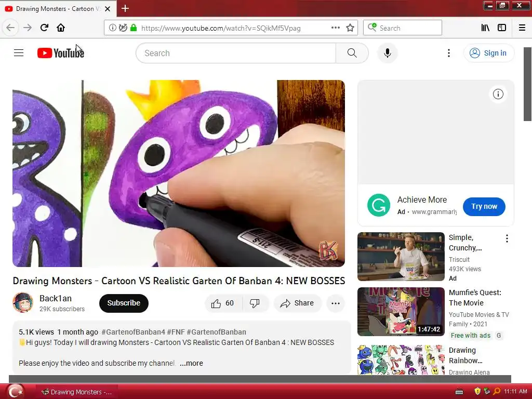The width and height of the screenshot is (532, 399).
Task: Start voice search with microphone icon
Action: click(x=388, y=53)
